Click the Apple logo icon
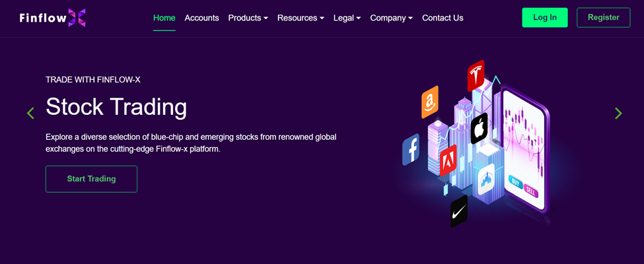 (478, 128)
